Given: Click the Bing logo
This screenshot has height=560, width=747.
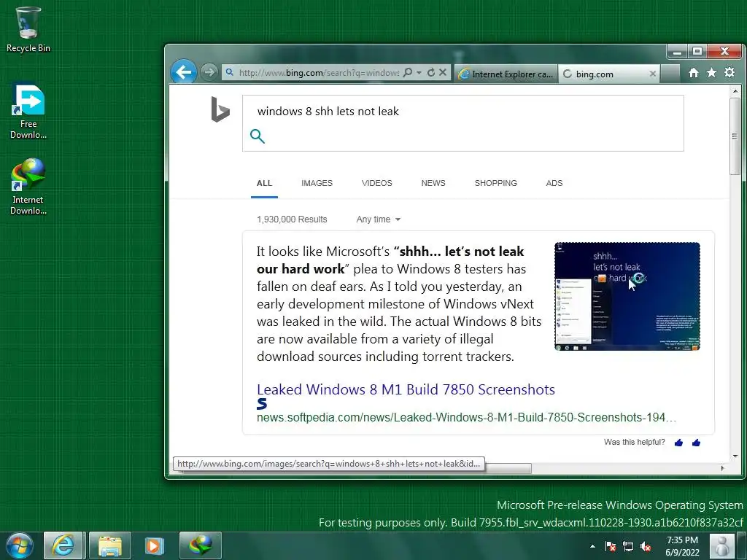Looking at the screenshot, I should pyautogui.click(x=220, y=109).
